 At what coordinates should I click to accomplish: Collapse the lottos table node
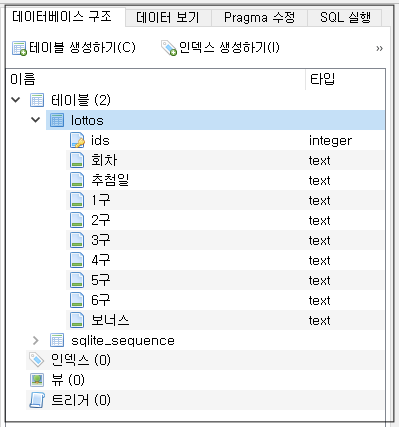tap(36, 120)
